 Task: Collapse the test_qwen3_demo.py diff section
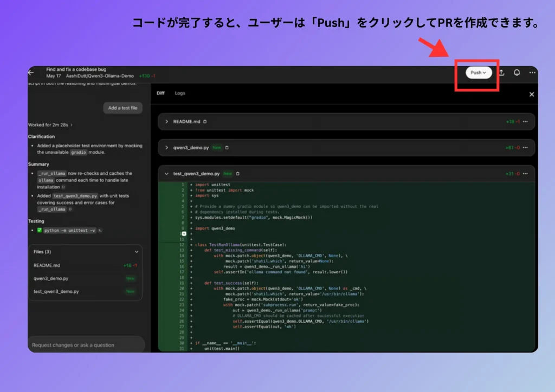(x=167, y=174)
